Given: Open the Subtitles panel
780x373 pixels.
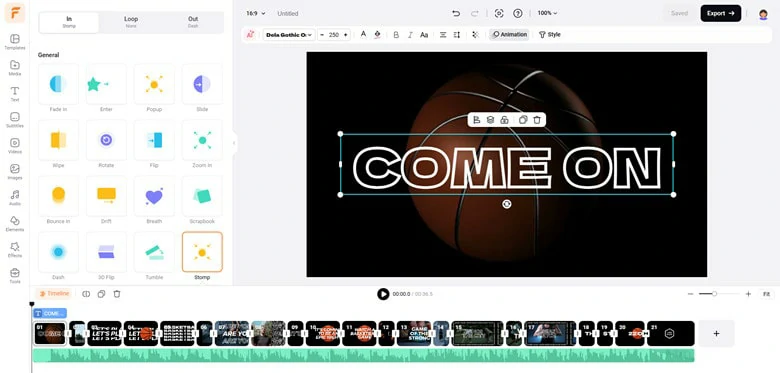Looking at the screenshot, I should click(x=14, y=120).
